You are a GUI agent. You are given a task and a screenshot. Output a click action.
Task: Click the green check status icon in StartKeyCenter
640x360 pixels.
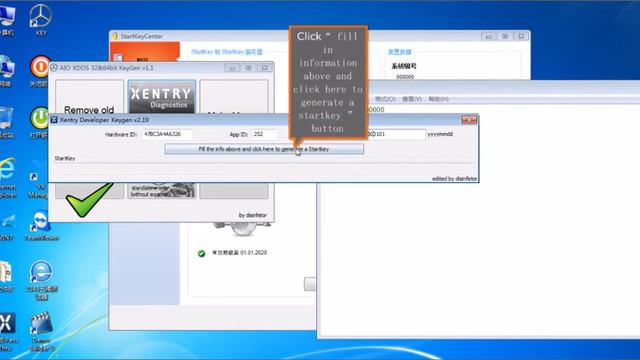pos(201,253)
